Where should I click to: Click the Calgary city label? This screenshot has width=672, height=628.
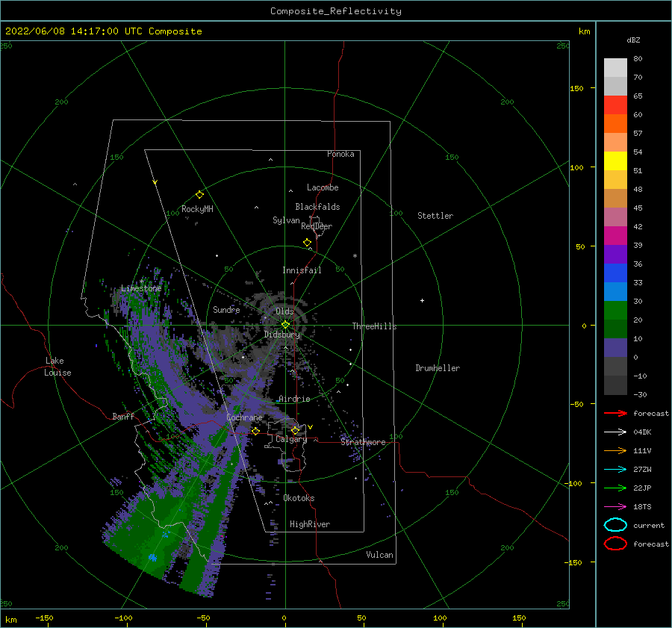click(x=291, y=439)
